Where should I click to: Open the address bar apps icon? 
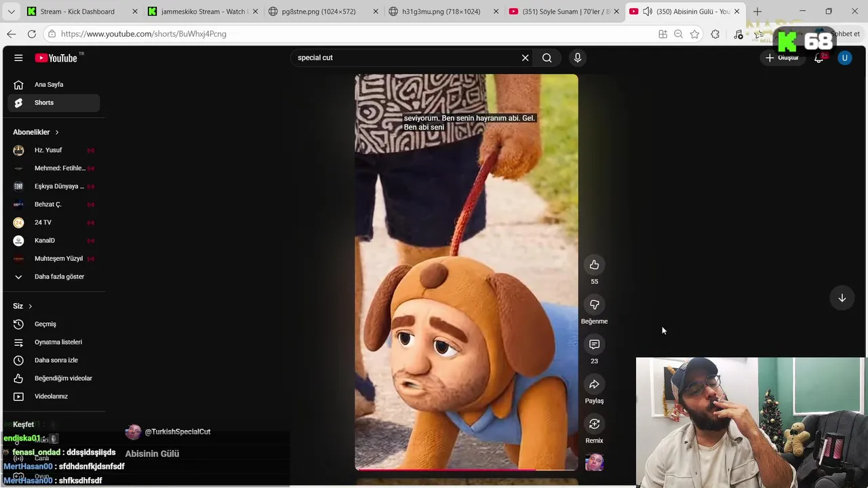click(663, 34)
